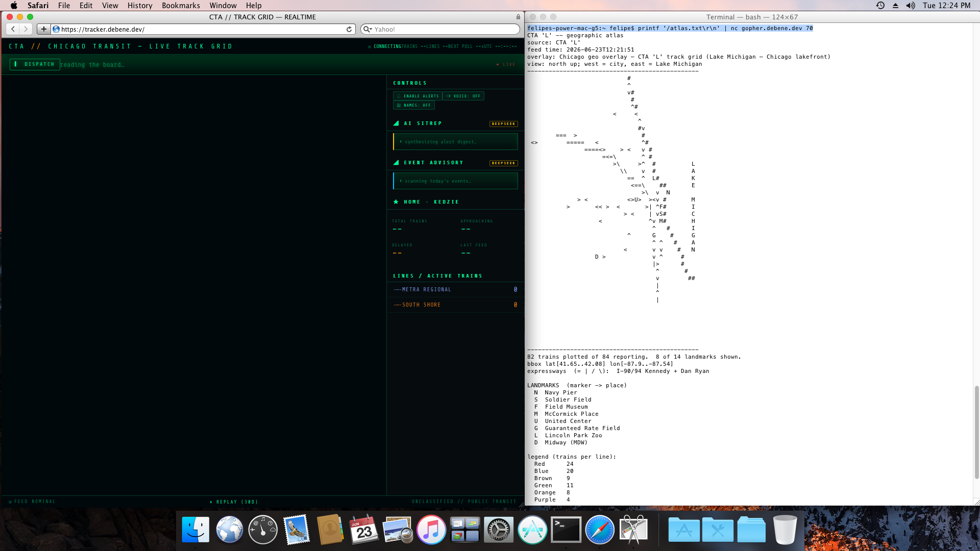
Task: Click 'scanning today's events' advisory box
Action: point(455,181)
